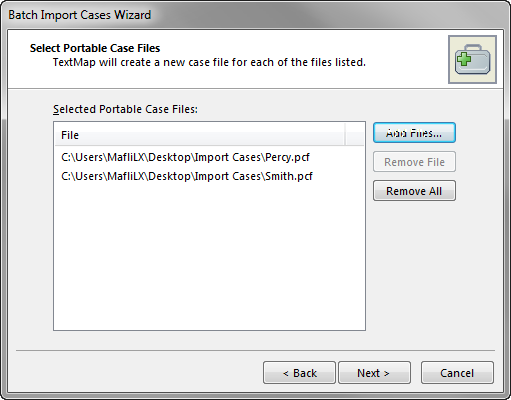Click the separator line above navigation buttons
The width and height of the screenshot is (511, 400).
tap(255, 351)
